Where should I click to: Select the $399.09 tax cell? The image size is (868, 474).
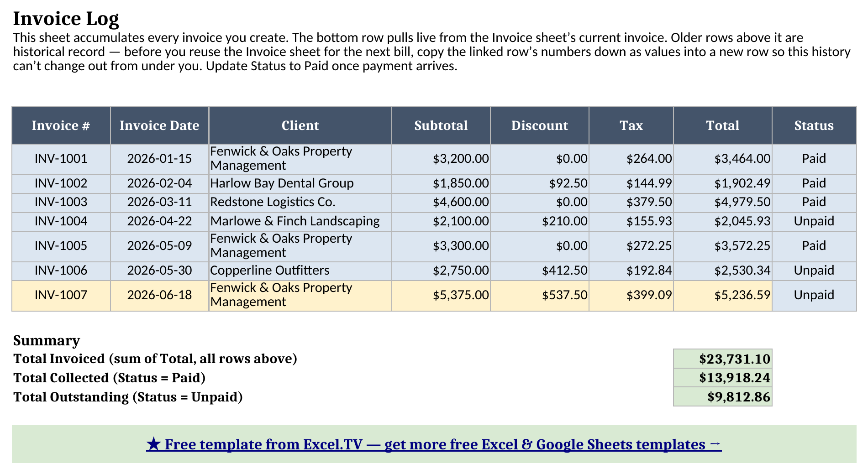click(x=631, y=295)
